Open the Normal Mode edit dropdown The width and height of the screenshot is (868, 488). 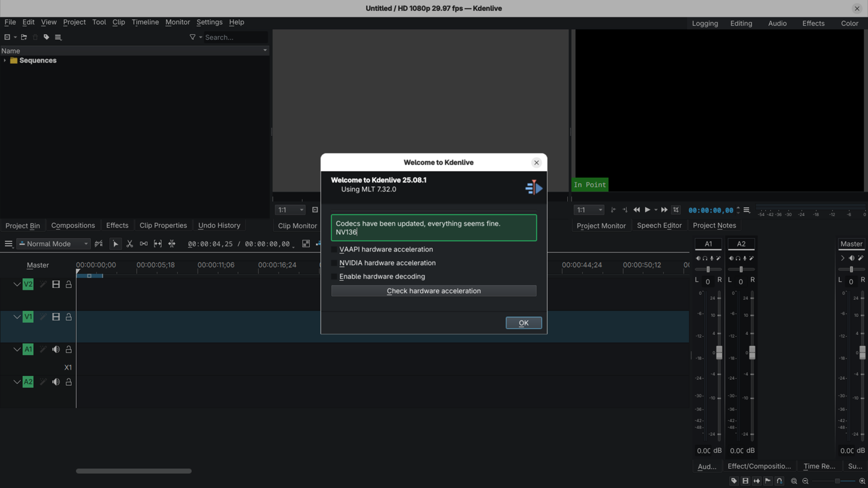click(54, 244)
